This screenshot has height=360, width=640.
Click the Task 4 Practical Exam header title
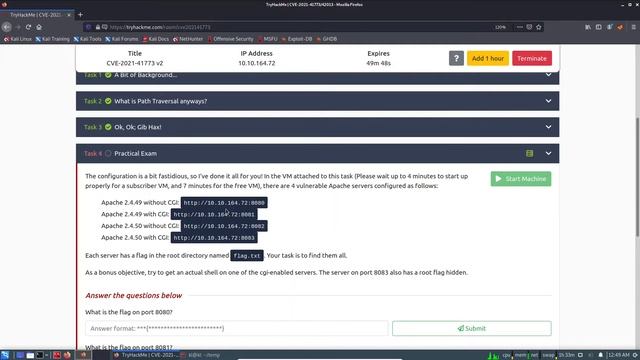click(x=136, y=153)
